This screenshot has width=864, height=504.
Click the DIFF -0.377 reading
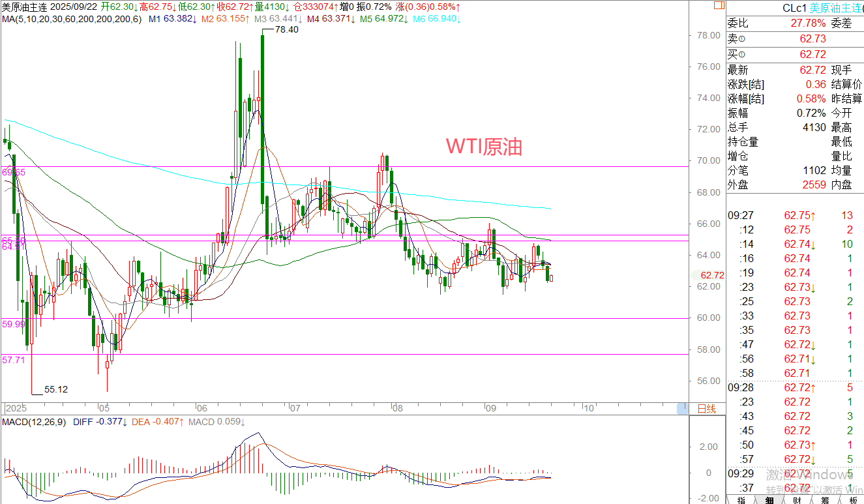tap(100, 422)
